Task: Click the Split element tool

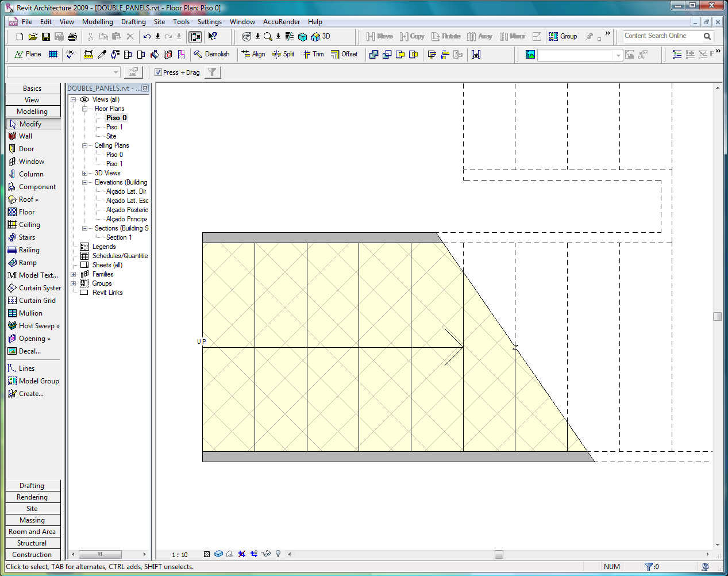Action: click(x=283, y=54)
